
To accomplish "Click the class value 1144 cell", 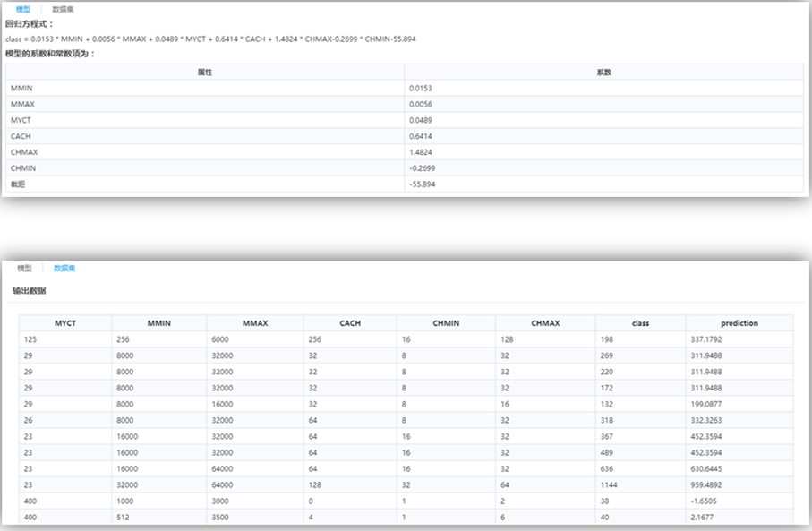I will (x=611, y=484).
